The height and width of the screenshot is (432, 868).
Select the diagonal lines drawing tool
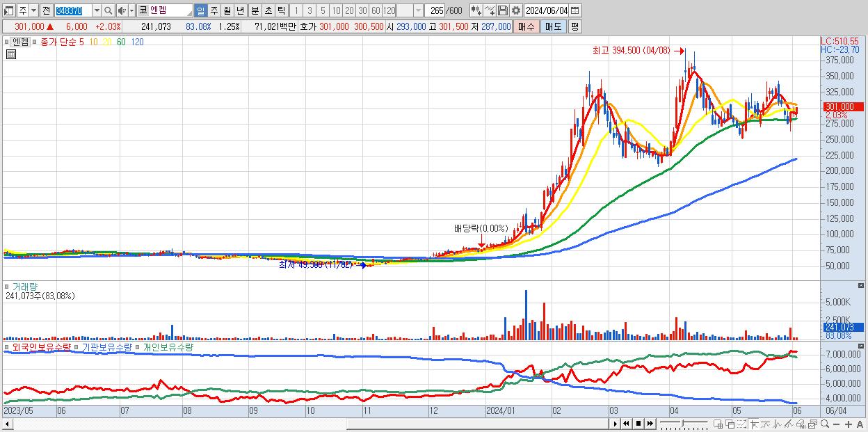tap(789, 424)
